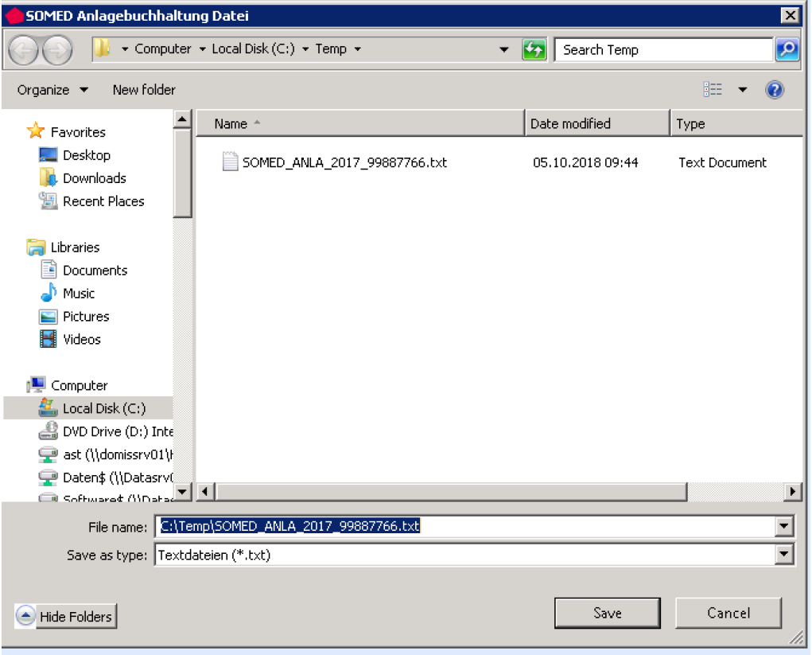This screenshot has height=655, width=812.
Task: Open Help via question mark icon
Action: tap(774, 90)
